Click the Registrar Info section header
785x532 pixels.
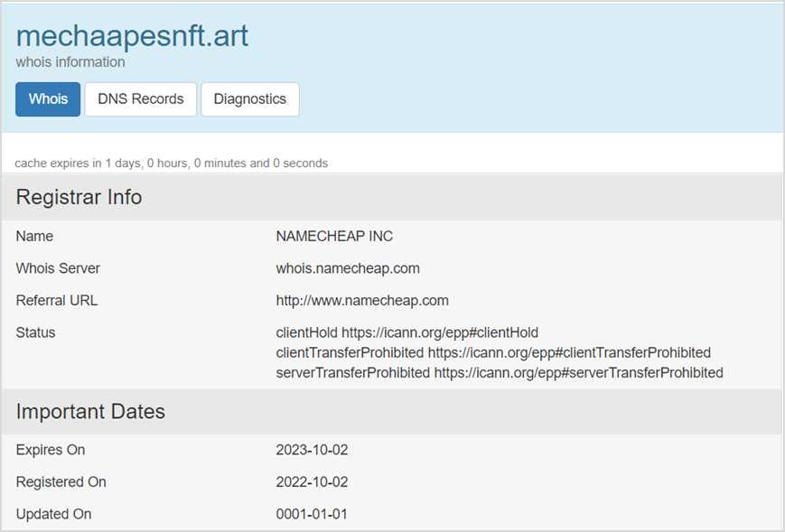79,197
